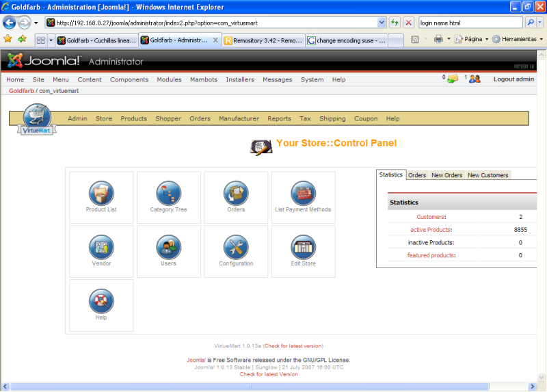Click the Print icon

(x=438, y=39)
